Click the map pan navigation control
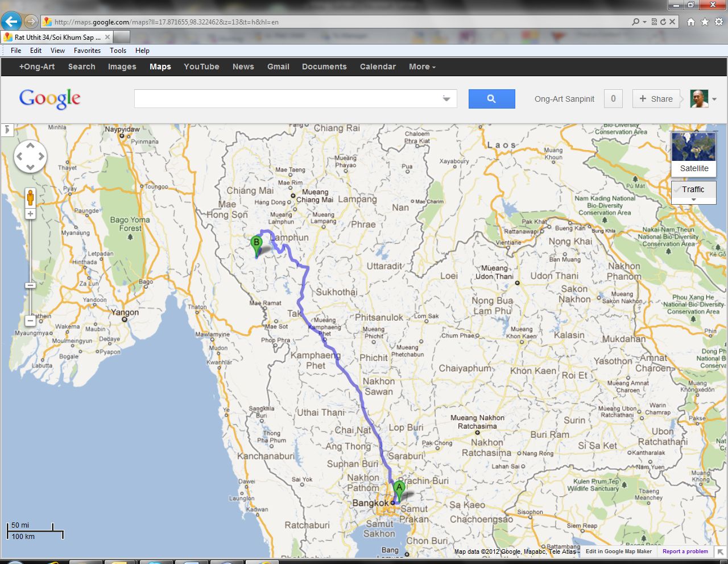Screen dimensions: 728x564 click(x=30, y=156)
